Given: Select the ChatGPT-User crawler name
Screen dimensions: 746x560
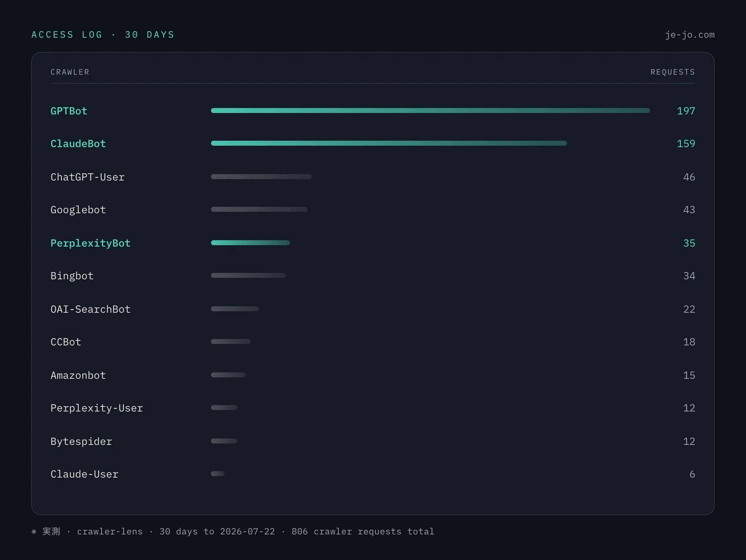Looking at the screenshot, I should [x=87, y=177].
